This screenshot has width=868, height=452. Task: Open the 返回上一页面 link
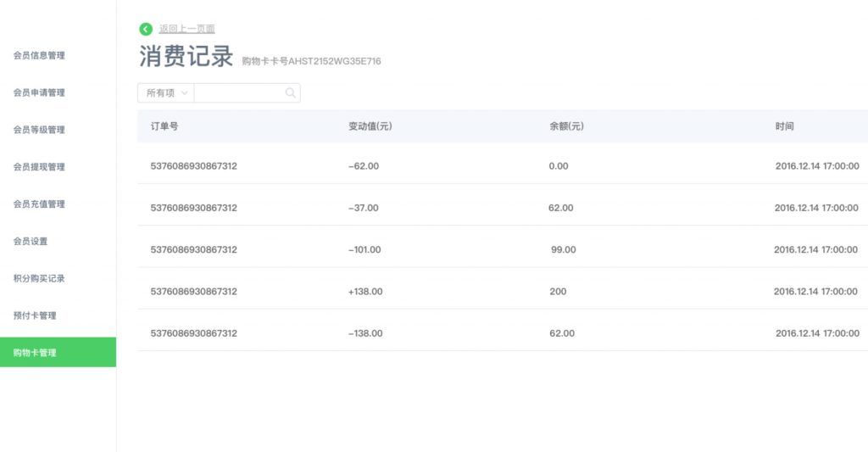point(186,29)
